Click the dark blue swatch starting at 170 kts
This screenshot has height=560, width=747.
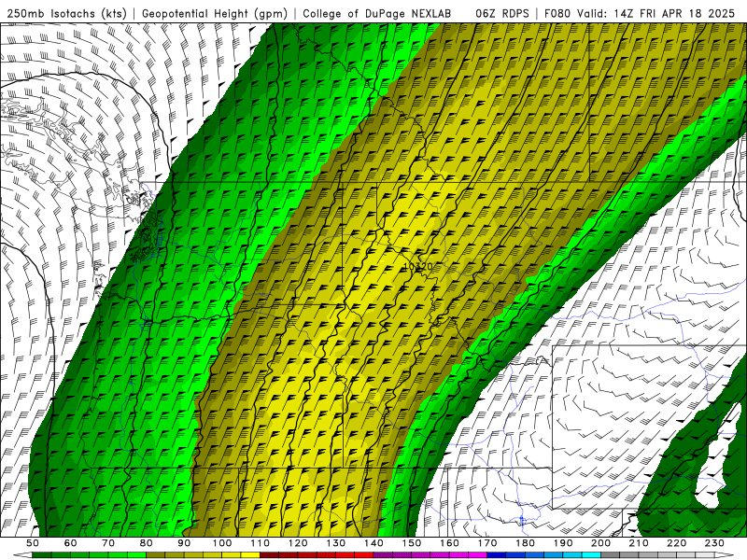tap(497, 555)
